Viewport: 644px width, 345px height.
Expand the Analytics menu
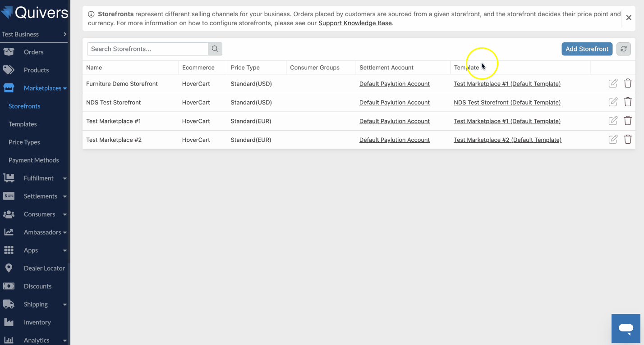coord(65,340)
